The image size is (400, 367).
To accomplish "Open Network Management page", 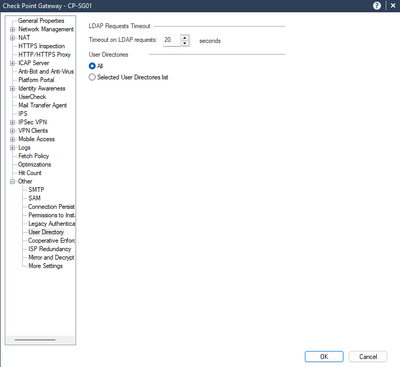I will [x=46, y=29].
